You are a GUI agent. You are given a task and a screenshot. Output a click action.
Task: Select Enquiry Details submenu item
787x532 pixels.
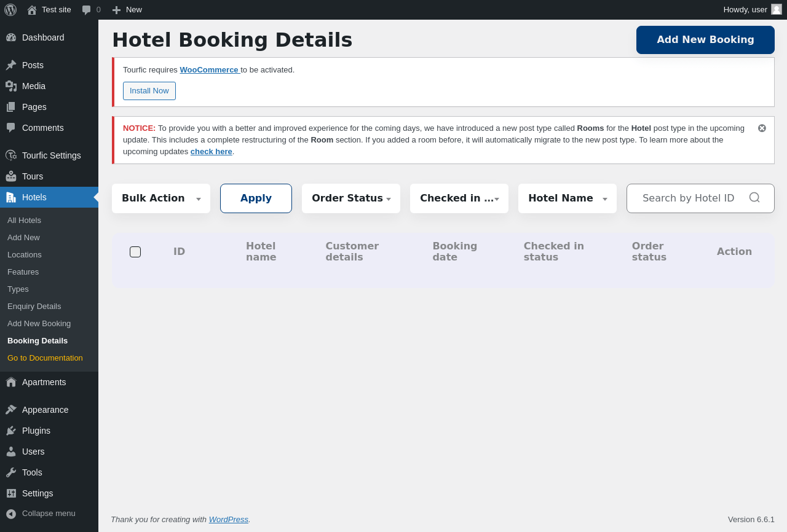34,306
